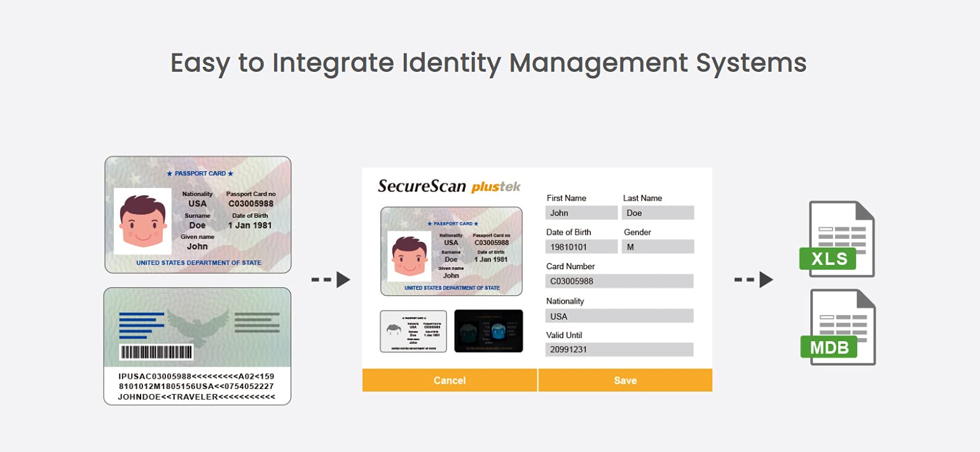Click the XLS file icon
Image resolution: width=980 pixels, height=452 pixels.
point(838,239)
